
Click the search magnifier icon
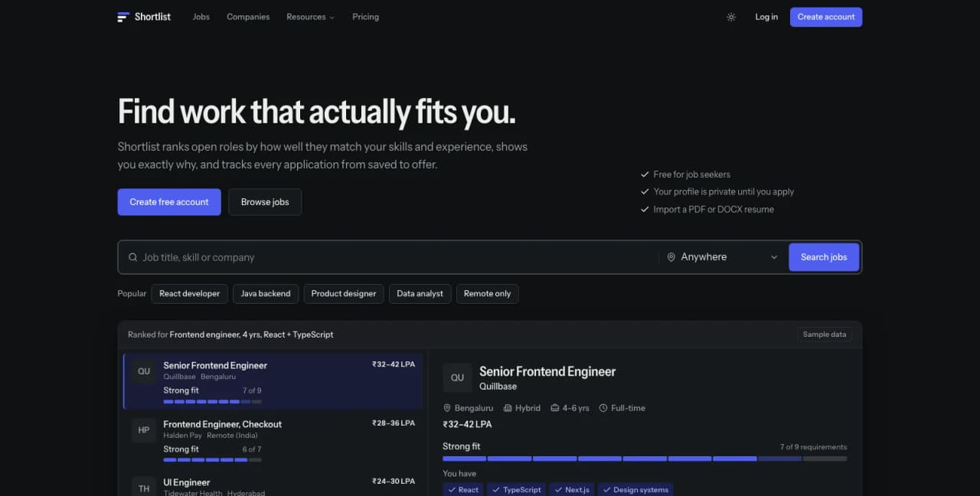pos(133,257)
